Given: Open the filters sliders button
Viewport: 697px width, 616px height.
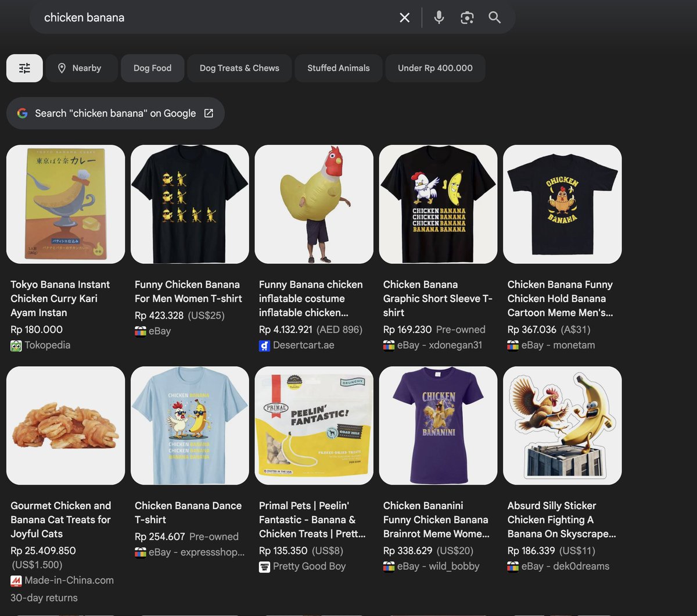Looking at the screenshot, I should pos(24,68).
